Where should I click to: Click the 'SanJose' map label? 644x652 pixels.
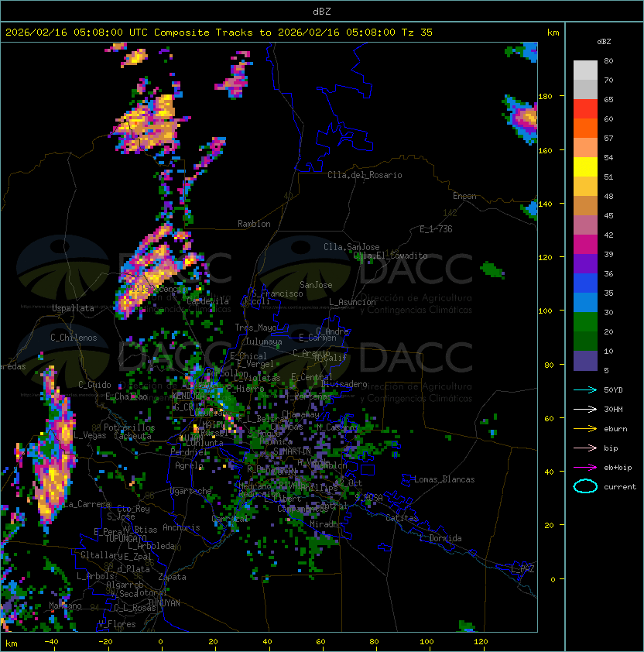point(316,285)
